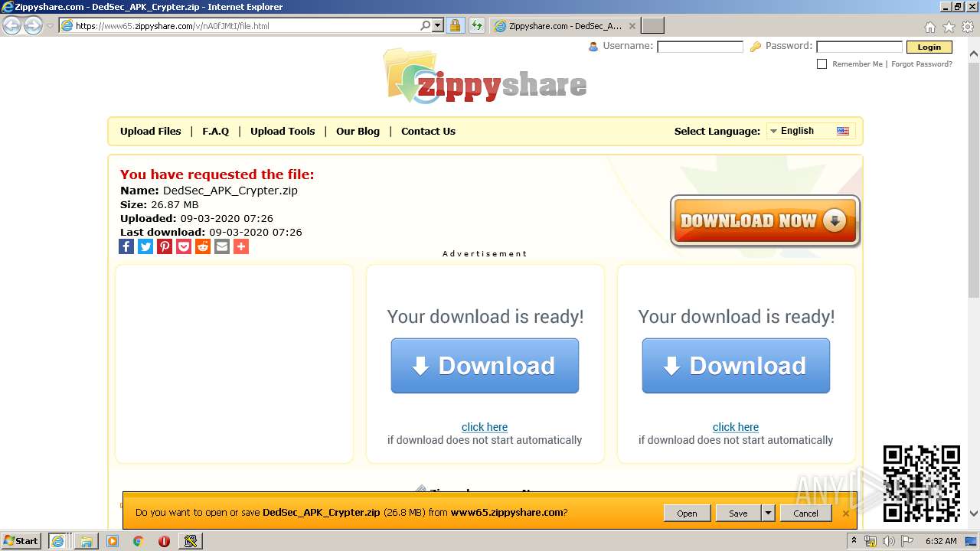
Task: Close the Zippyshare.com tab
Action: tap(632, 26)
